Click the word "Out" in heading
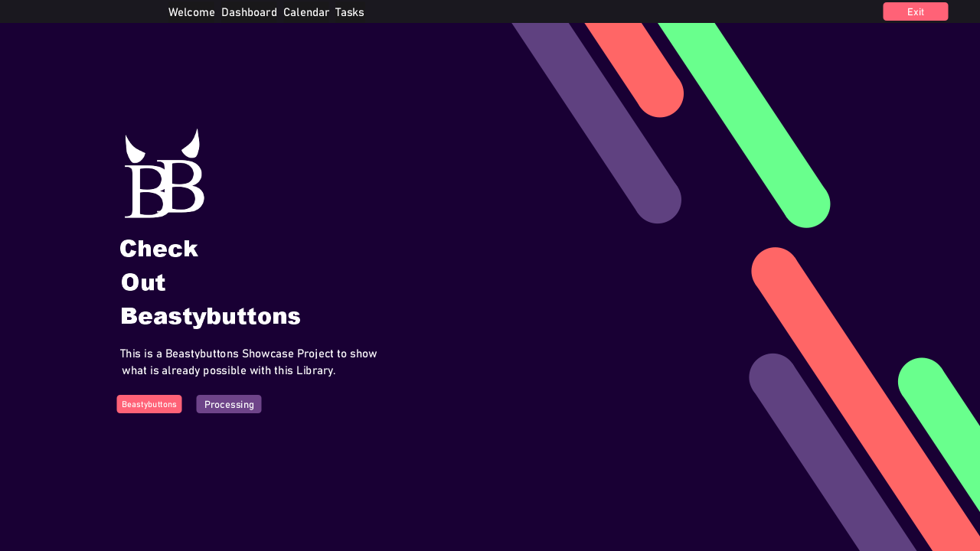Screen dimensions: 980x551 (x=143, y=282)
